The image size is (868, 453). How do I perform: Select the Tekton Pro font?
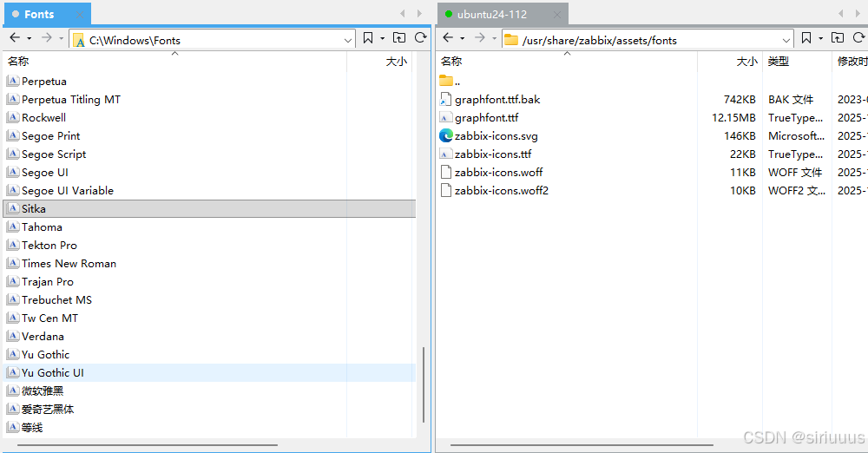(x=49, y=246)
